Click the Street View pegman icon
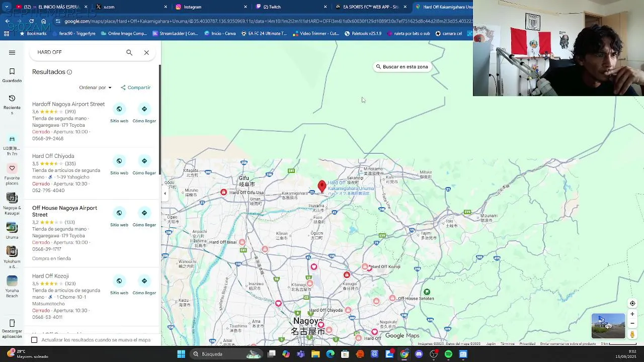Screen dimensions: 644x362 coord(632,334)
